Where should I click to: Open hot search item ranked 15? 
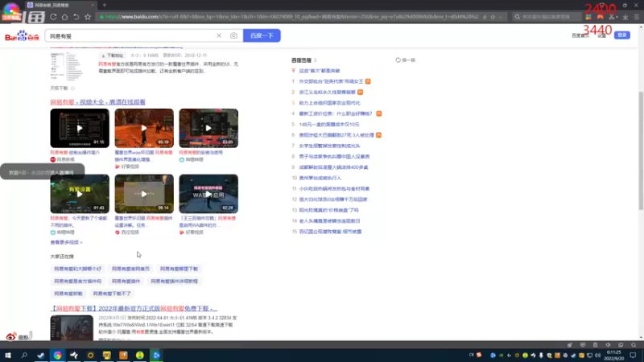[x=330, y=232]
